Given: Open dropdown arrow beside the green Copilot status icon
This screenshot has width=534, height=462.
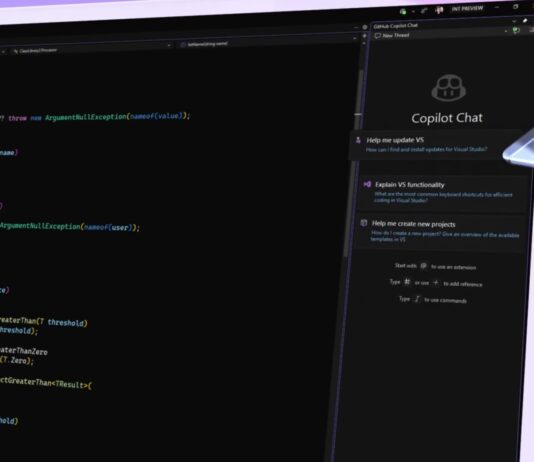Looking at the screenshot, I should [x=413, y=12].
